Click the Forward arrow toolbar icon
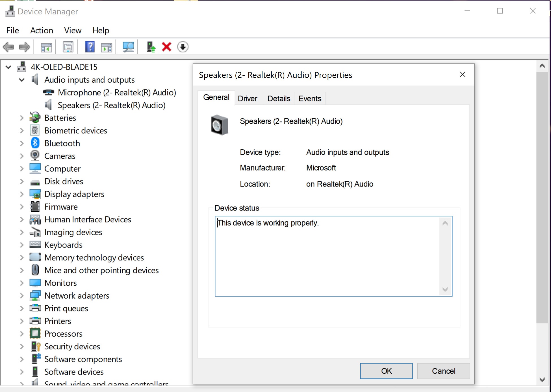 (x=25, y=47)
